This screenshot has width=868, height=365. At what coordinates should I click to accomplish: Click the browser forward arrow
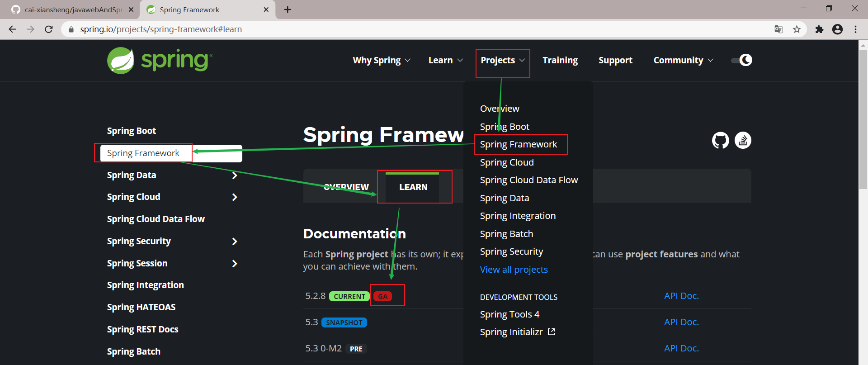[31, 29]
